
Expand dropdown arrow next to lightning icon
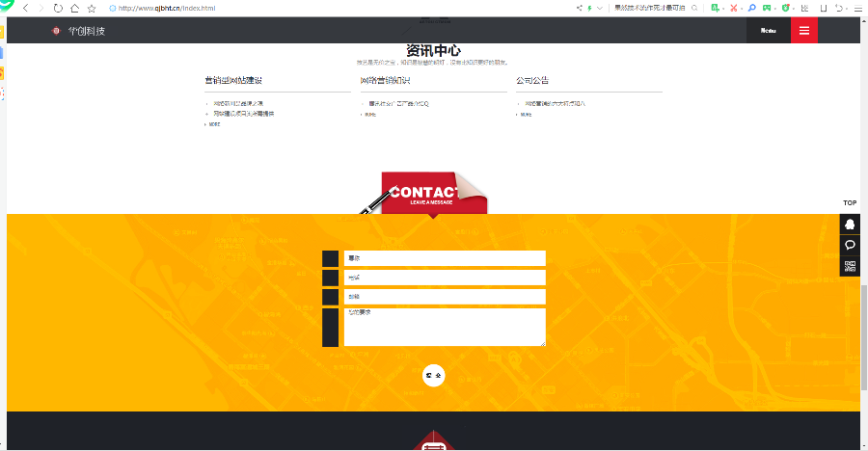[x=602, y=8]
